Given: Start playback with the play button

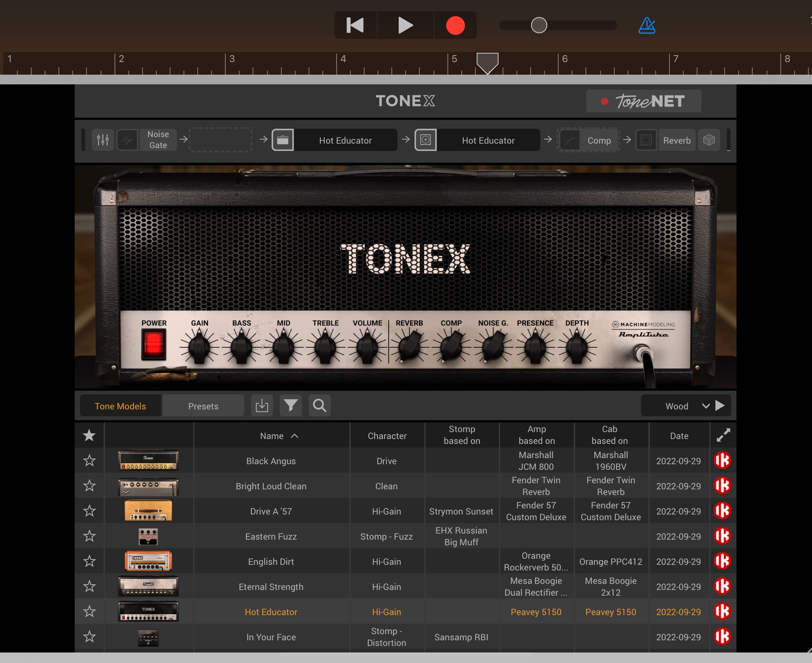Looking at the screenshot, I should 405,25.
